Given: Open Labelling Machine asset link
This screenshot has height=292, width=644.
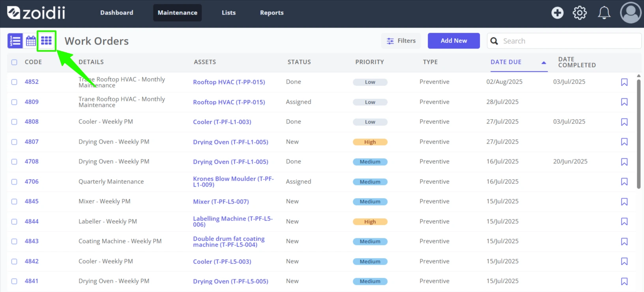Looking at the screenshot, I should [x=233, y=221].
